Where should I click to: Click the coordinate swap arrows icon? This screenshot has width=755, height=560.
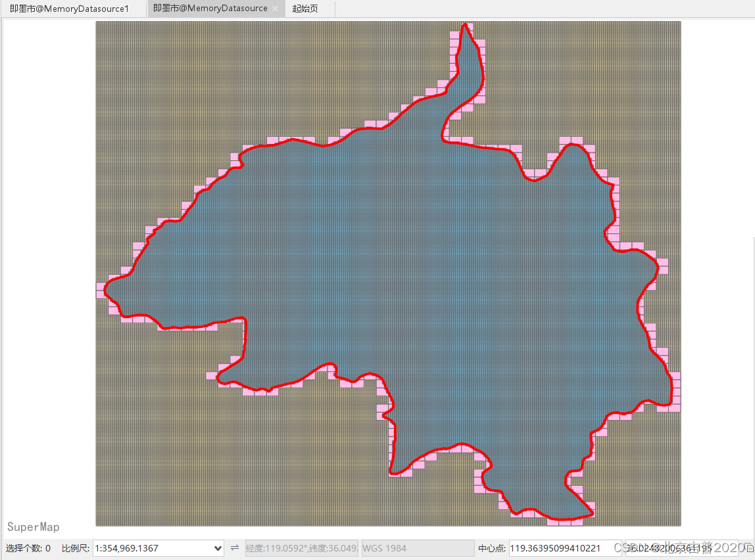point(235,548)
